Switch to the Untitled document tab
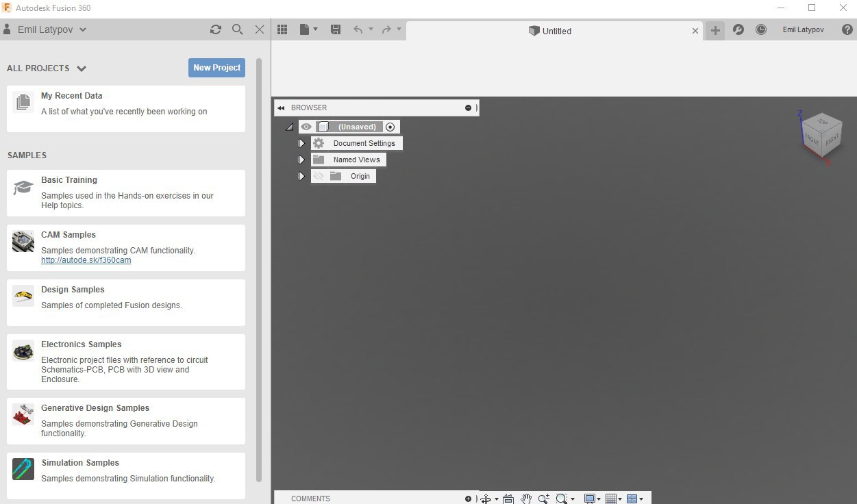This screenshot has width=857, height=504. point(555,31)
